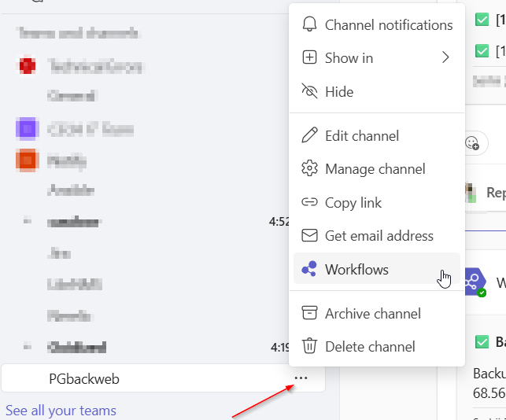Click the gear icon for Manage channel
Image resolution: width=506 pixels, height=420 pixels.
(310, 168)
